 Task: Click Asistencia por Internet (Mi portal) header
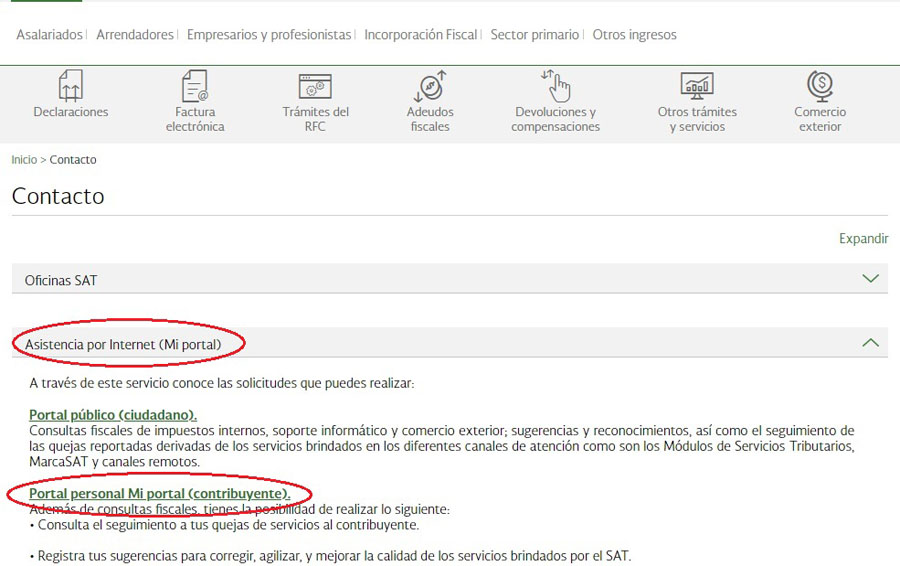point(450,343)
